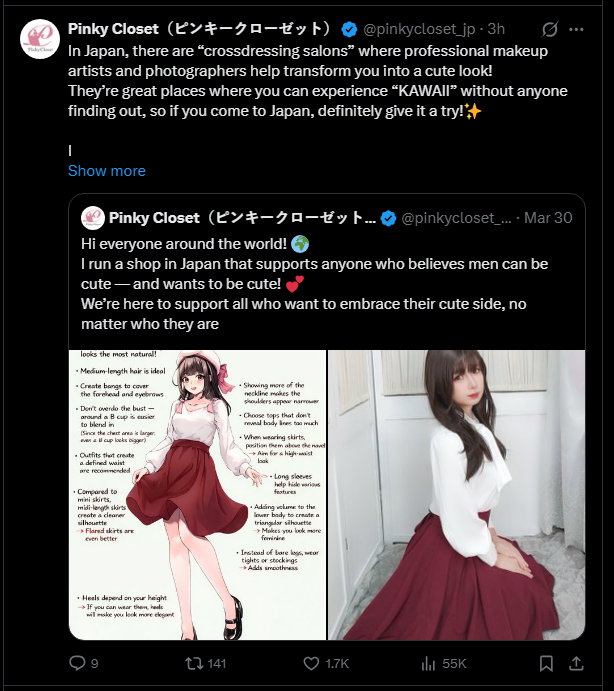Screen dimensions: 614x691
Task: Open the three-dot more options menu
Action: 576,30
